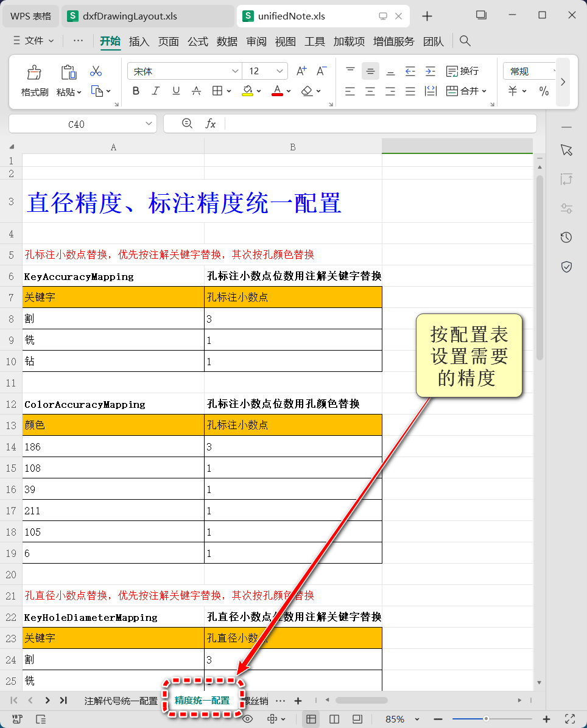The width and height of the screenshot is (587, 728).
Task: Open the 插入 ribbon tab
Action: pyautogui.click(x=139, y=41)
